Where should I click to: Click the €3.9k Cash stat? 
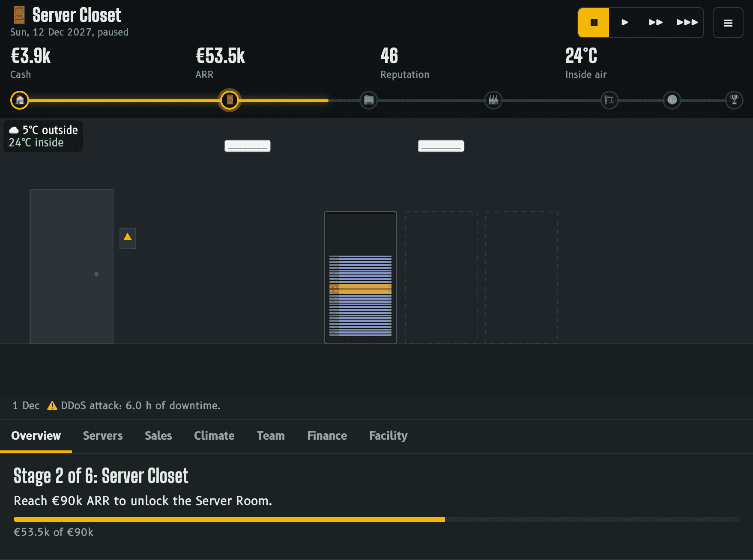click(x=31, y=63)
